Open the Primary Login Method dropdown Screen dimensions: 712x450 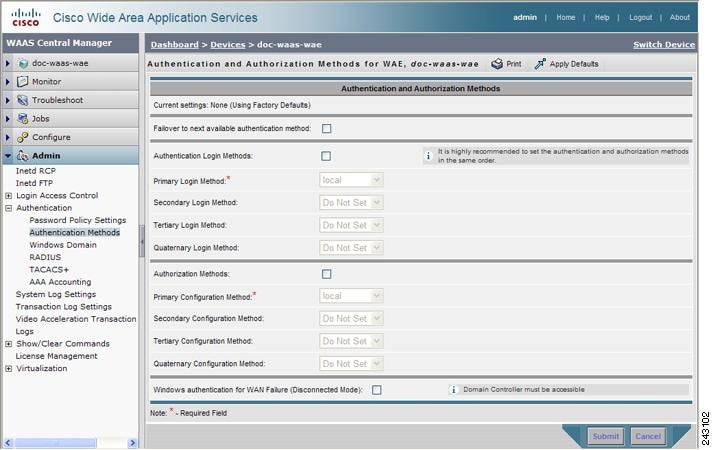click(351, 180)
